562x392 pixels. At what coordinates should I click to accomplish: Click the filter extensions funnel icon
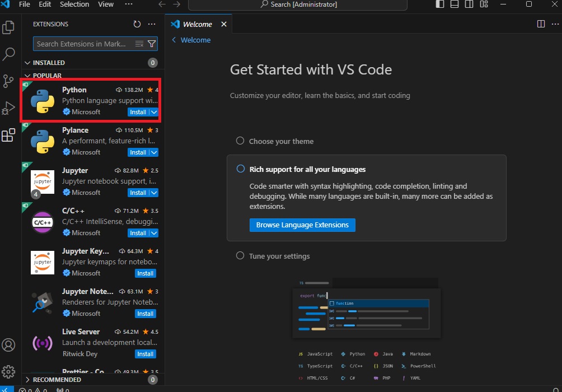[x=152, y=44]
